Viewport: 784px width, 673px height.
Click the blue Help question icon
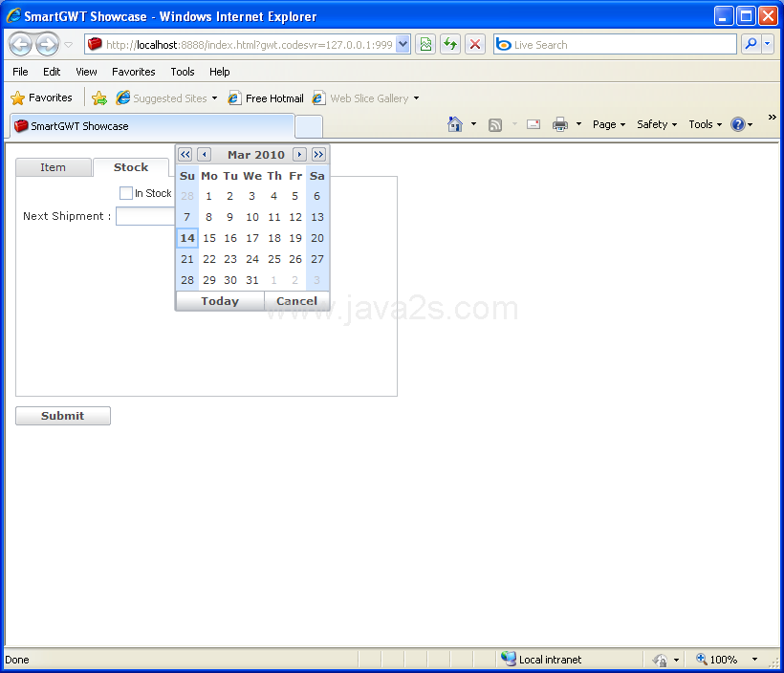738,124
